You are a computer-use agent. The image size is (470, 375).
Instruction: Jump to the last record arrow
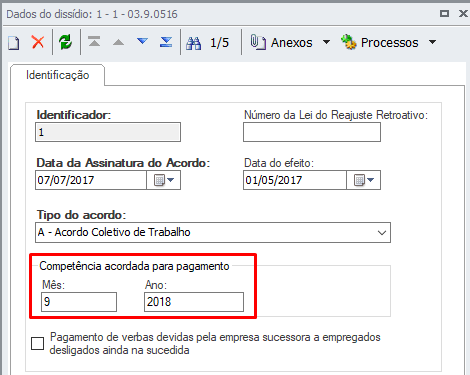tap(166, 42)
